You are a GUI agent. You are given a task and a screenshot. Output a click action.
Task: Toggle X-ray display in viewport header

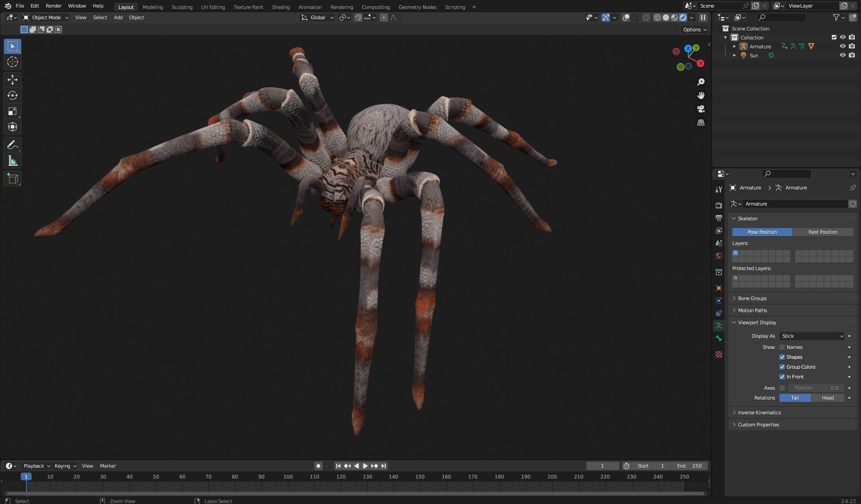pos(646,17)
